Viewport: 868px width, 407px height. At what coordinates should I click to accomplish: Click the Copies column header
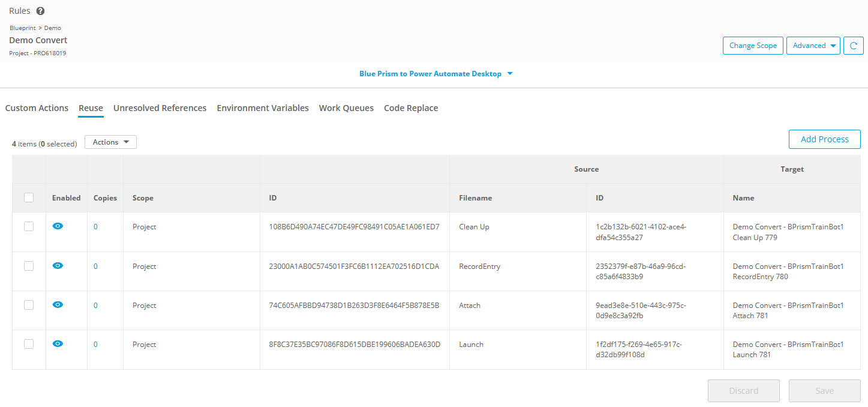pyautogui.click(x=105, y=198)
